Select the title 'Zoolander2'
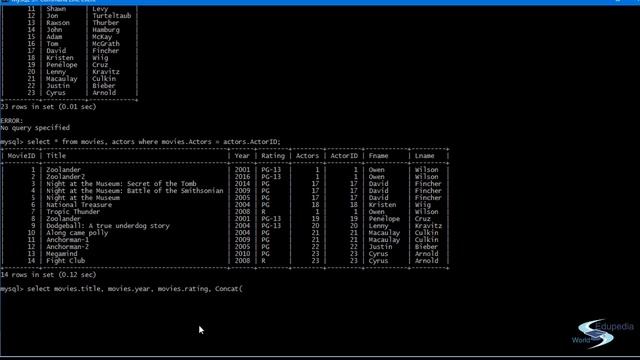This screenshot has height=360, width=640. pos(66,177)
